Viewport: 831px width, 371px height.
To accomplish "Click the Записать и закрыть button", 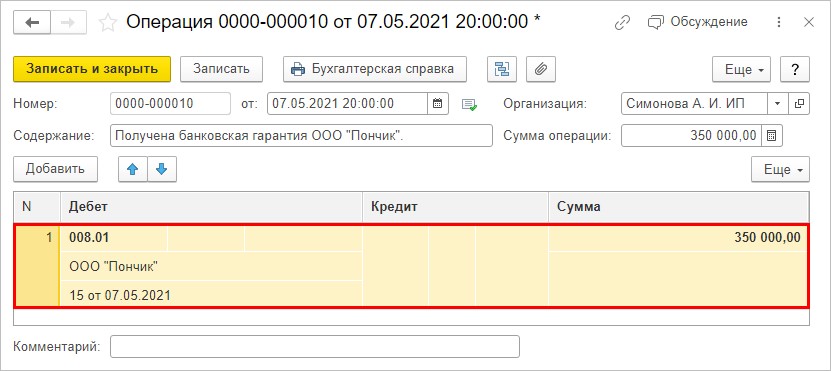I will pos(92,69).
